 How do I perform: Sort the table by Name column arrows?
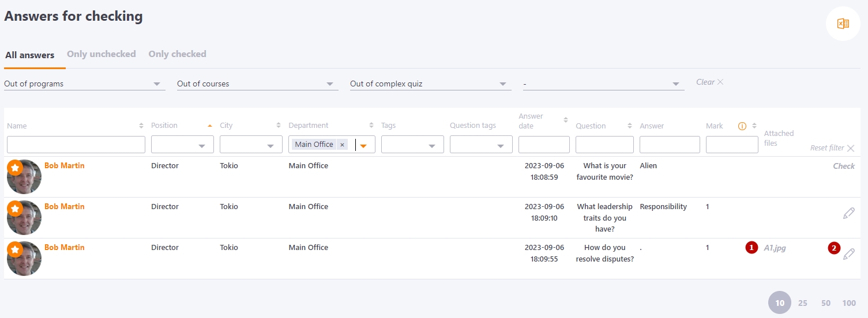141,126
